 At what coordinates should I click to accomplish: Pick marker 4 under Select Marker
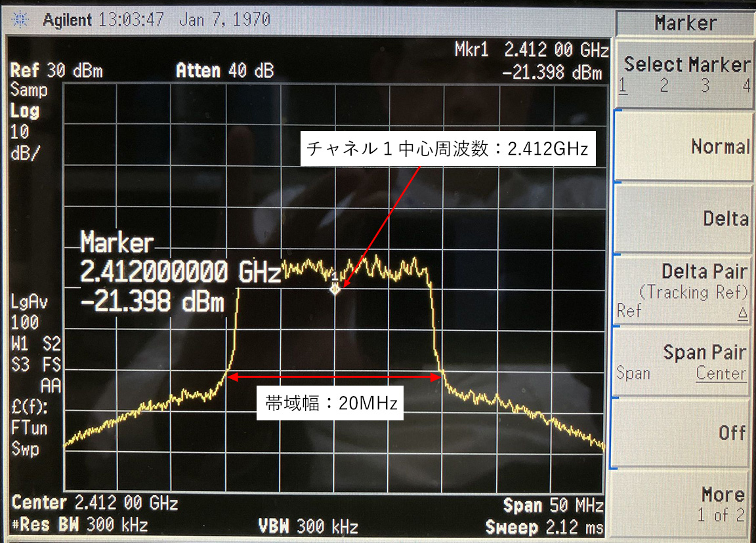coord(746,85)
